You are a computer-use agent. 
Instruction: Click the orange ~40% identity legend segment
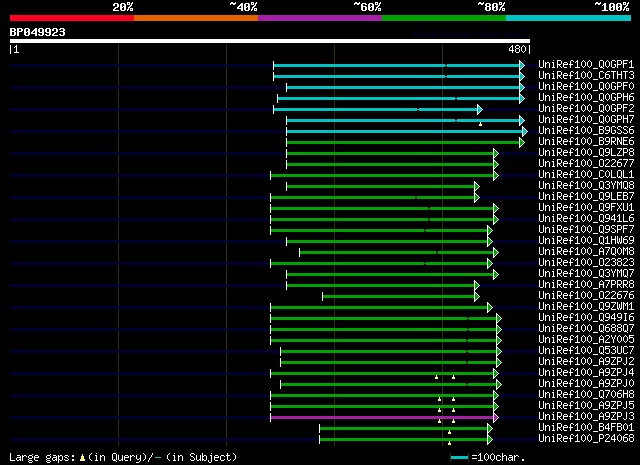coord(196,18)
